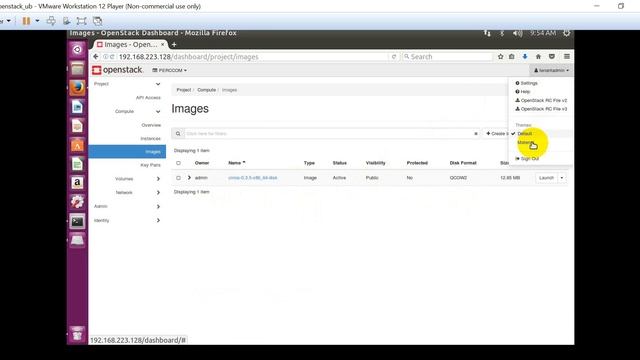Pause the VM with VMware pause button
Screen dimensions: 640x360
click(26, 21)
